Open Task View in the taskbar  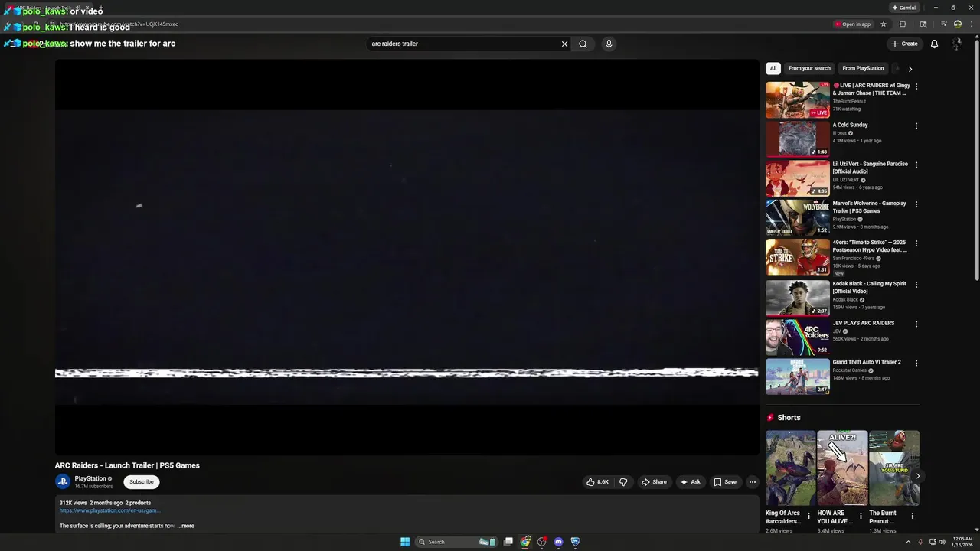[508, 542]
